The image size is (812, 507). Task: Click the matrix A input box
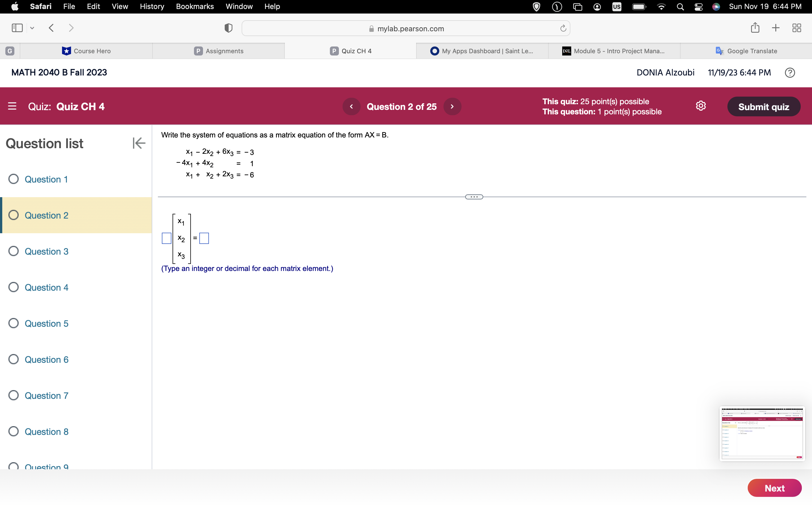point(166,238)
